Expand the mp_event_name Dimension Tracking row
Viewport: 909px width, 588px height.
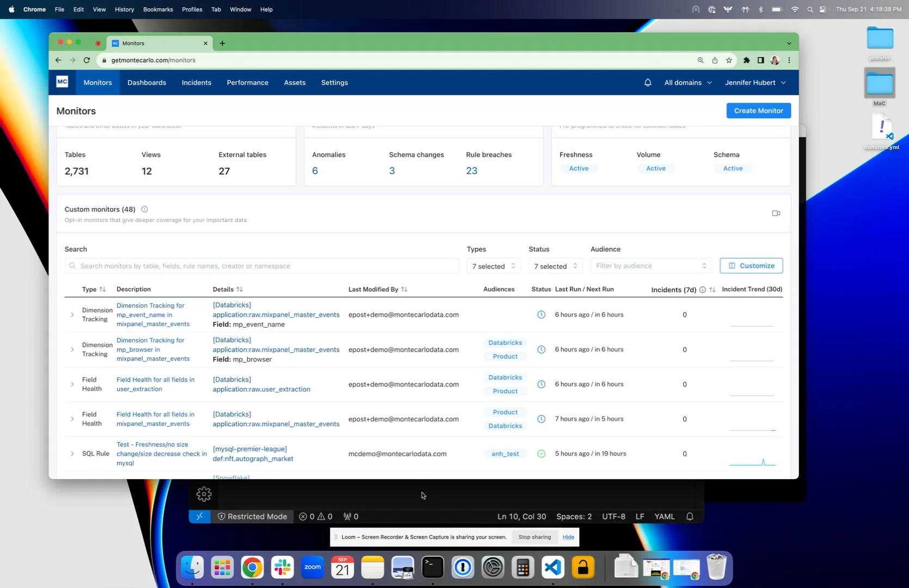point(72,315)
